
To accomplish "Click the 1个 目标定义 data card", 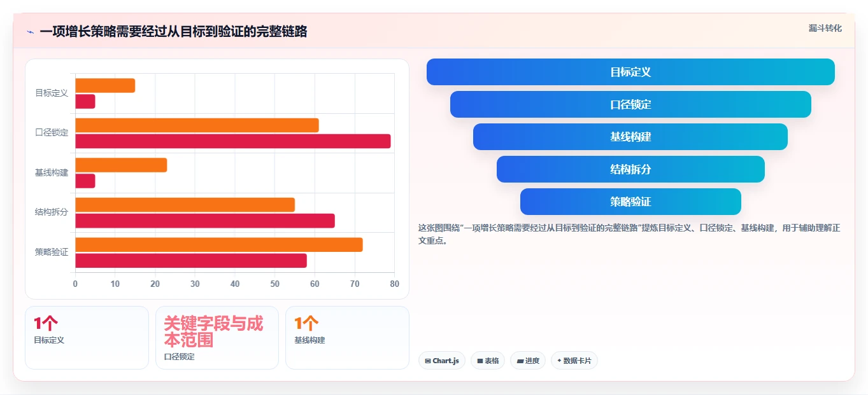I will pos(87,338).
